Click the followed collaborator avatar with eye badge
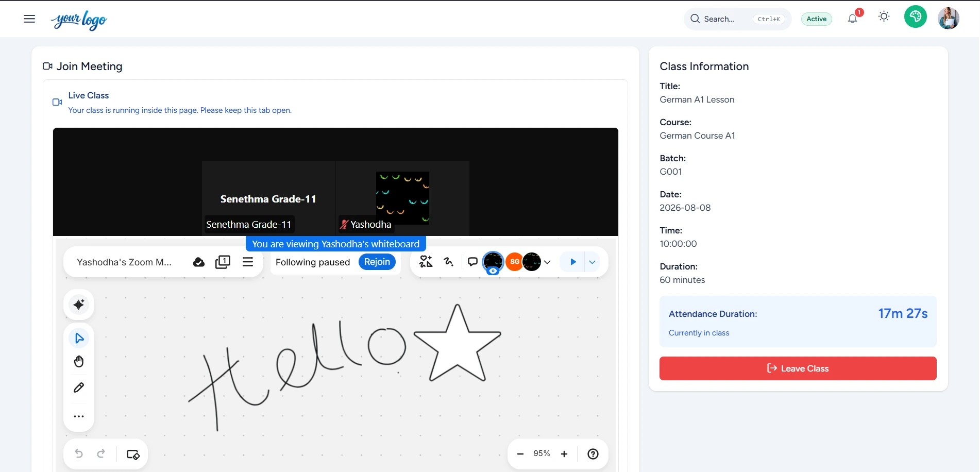The image size is (980, 472). (x=493, y=262)
